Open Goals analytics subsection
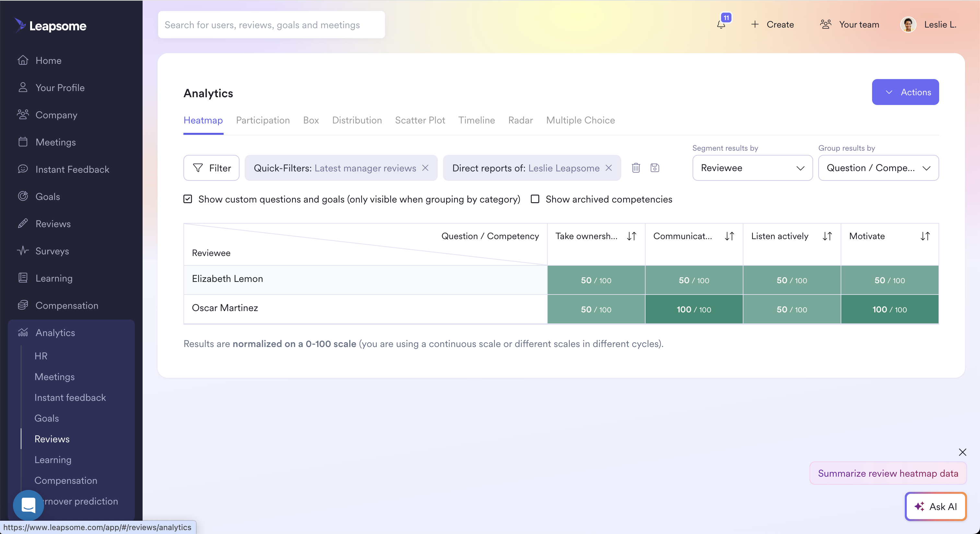Image resolution: width=980 pixels, height=534 pixels. coord(46,418)
